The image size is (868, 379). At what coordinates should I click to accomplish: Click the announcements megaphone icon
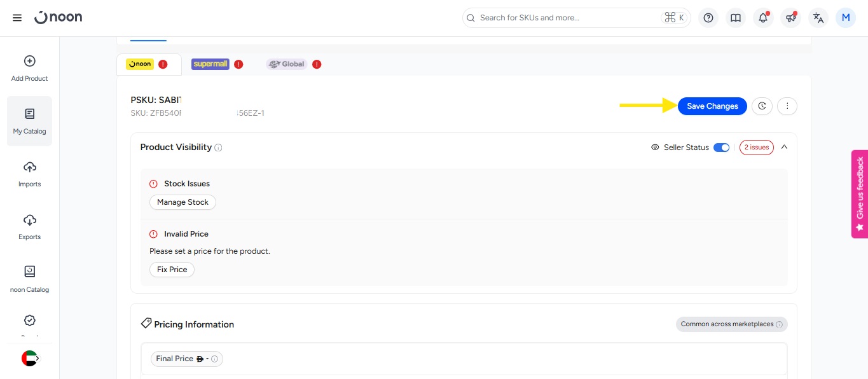[790, 18]
